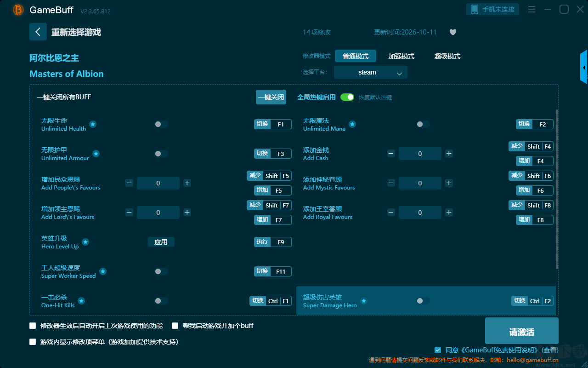Click the heart favorite icon
The height and width of the screenshot is (368, 588).
click(453, 32)
